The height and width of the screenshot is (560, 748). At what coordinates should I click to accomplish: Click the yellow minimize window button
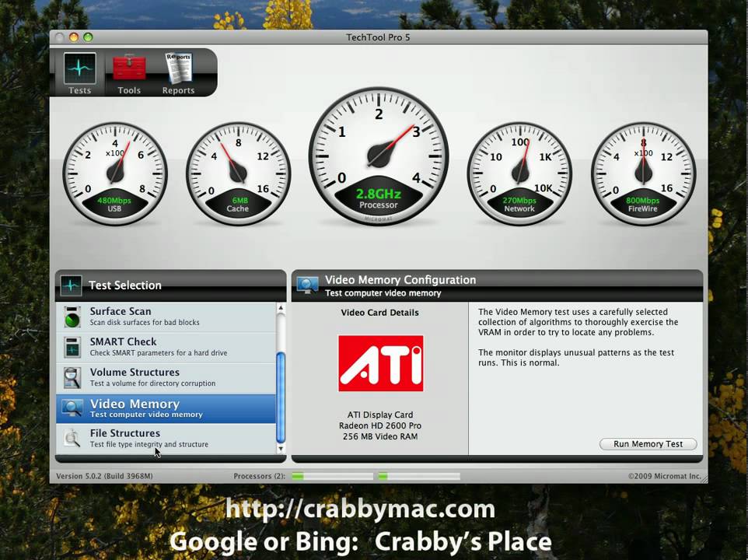click(x=73, y=37)
